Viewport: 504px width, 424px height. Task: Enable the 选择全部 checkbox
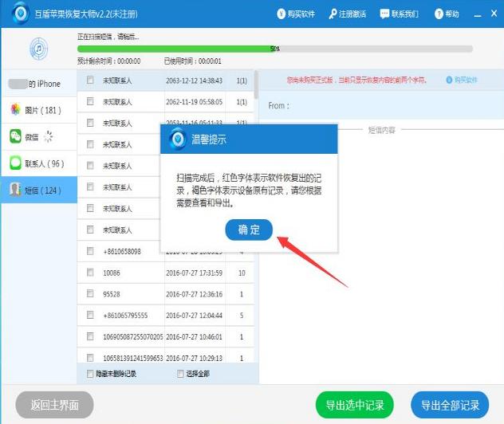(x=180, y=374)
